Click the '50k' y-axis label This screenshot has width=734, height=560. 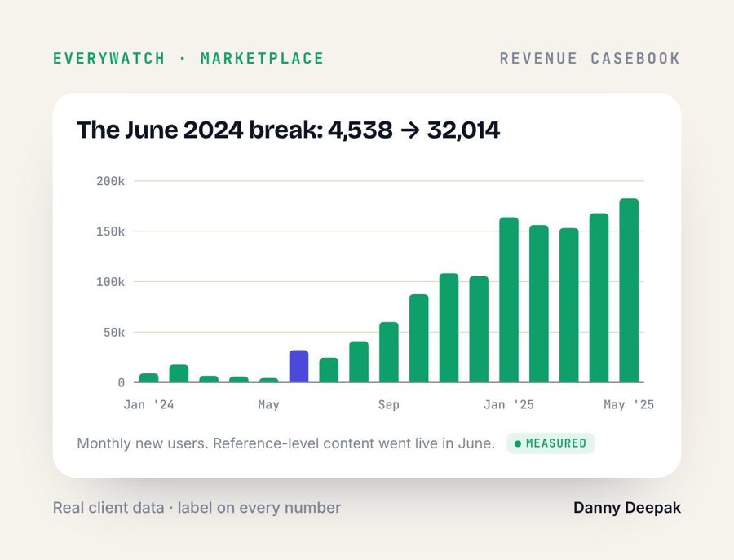[x=114, y=333]
